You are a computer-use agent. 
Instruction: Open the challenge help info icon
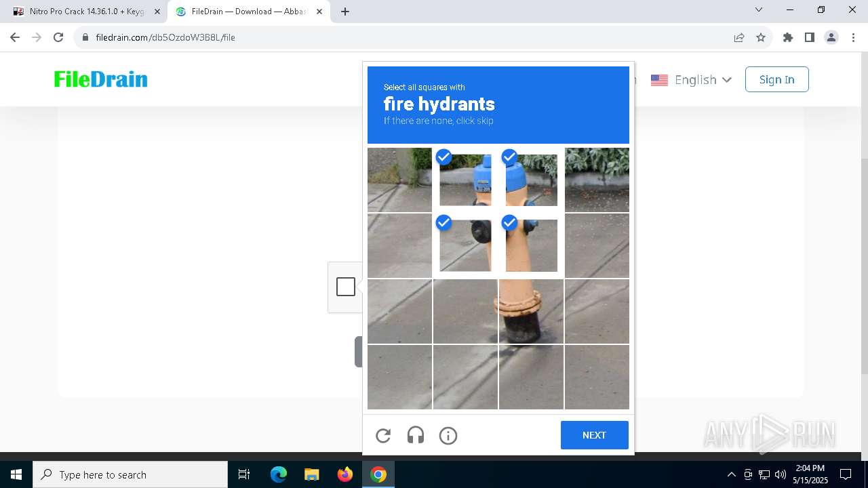point(448,435)
